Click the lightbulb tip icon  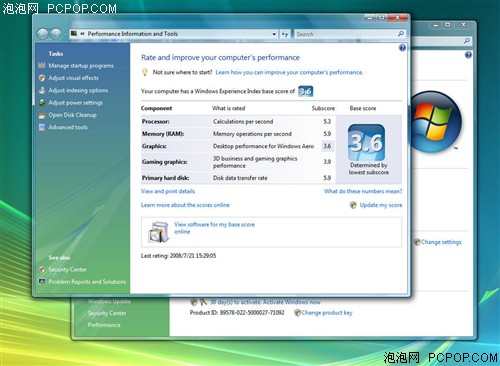(144, 72)
